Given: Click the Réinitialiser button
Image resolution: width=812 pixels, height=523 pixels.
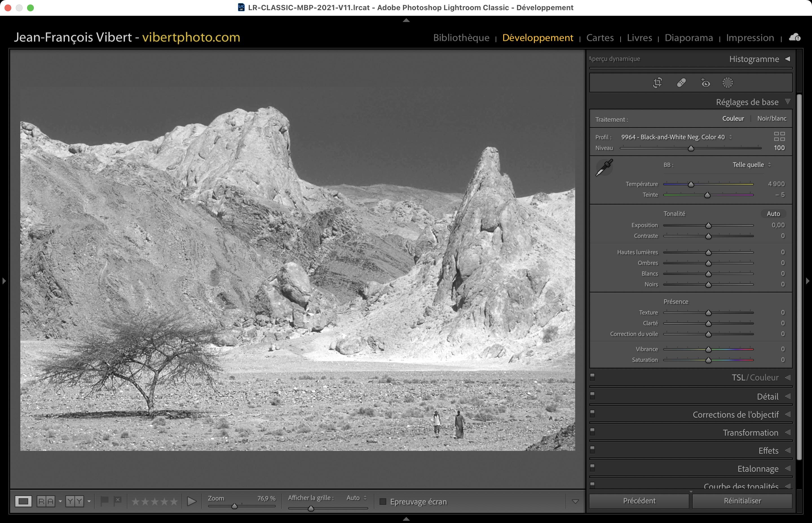Looking at the screenshot, I should coord(742,500).
